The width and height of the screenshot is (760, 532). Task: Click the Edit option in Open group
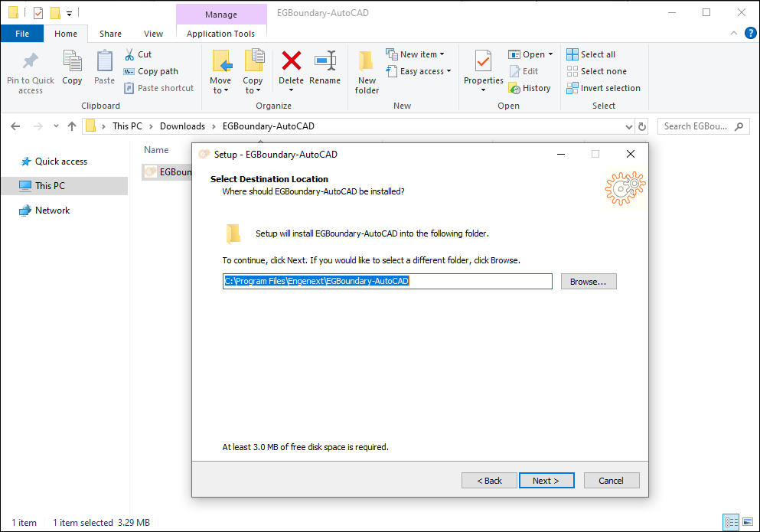click(x=524, y=71)
